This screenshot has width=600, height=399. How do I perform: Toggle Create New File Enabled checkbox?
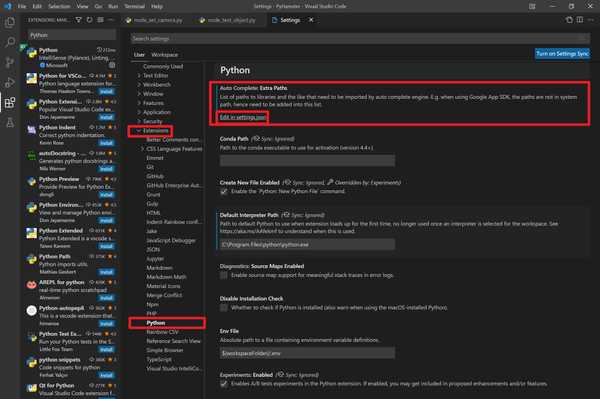tap(224, 192)
